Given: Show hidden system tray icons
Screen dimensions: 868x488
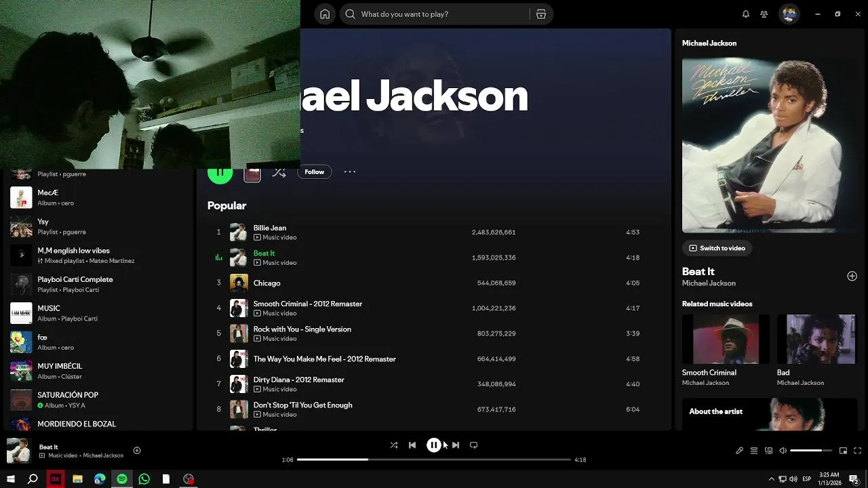Looking at the screenshot, I should 771,479.
